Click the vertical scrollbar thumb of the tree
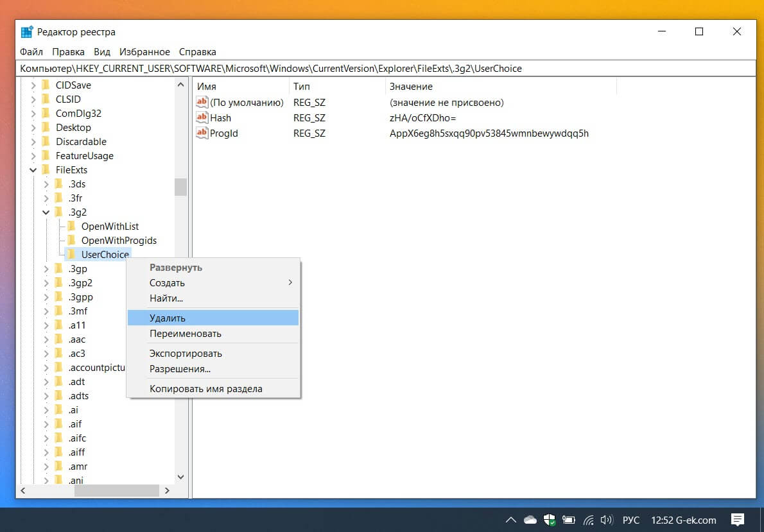The image size is (764, 532). click(x=180, y=187)
